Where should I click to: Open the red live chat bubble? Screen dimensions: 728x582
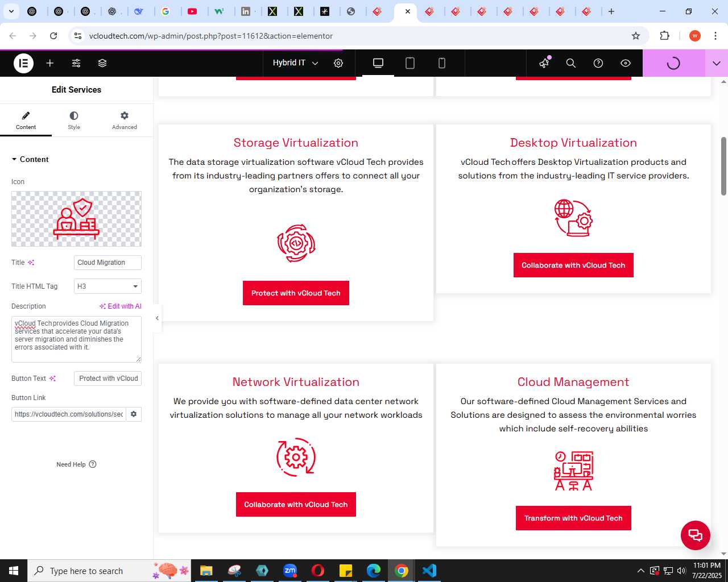pos(696,535)
